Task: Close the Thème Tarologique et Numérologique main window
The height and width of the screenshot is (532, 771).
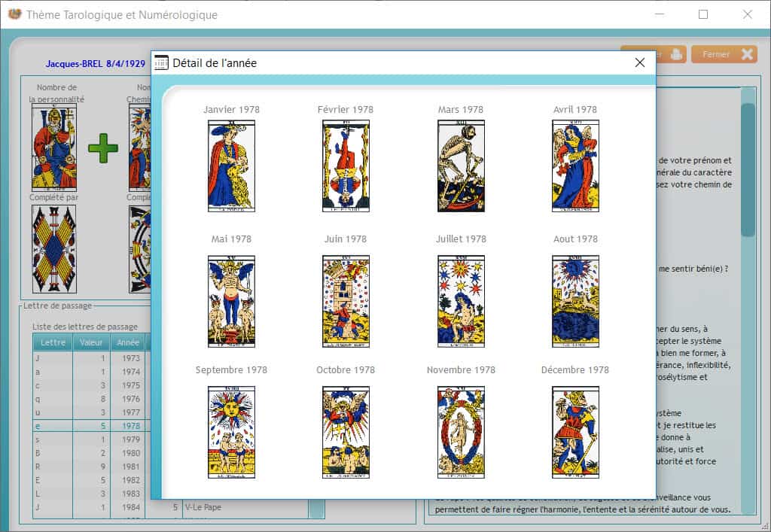Action: click(x=748, y=14)
